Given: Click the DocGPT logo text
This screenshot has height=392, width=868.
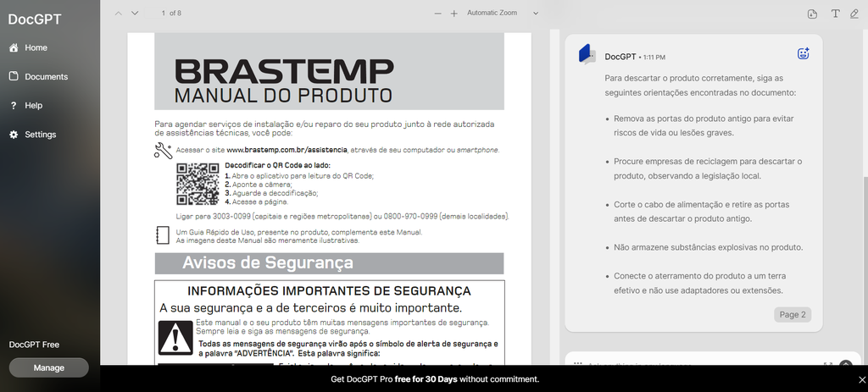Looking at the screenshot, I should click(34, 19).
